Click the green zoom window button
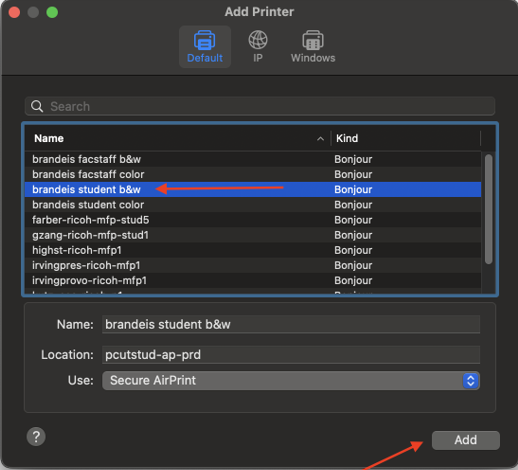Image resolution: width=518 pixels, height=470 pixels. (x=52, y=12)
